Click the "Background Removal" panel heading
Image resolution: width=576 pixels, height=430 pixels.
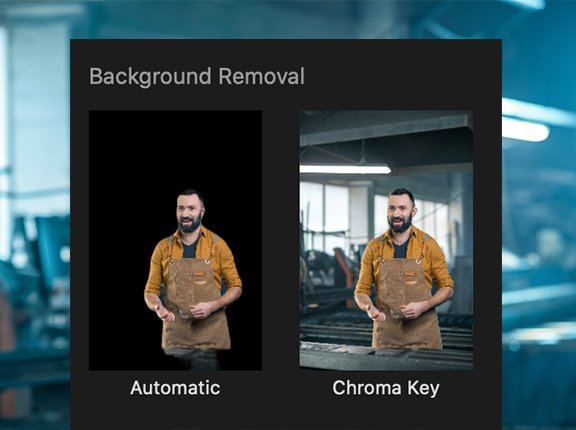[x=197, y=76]
